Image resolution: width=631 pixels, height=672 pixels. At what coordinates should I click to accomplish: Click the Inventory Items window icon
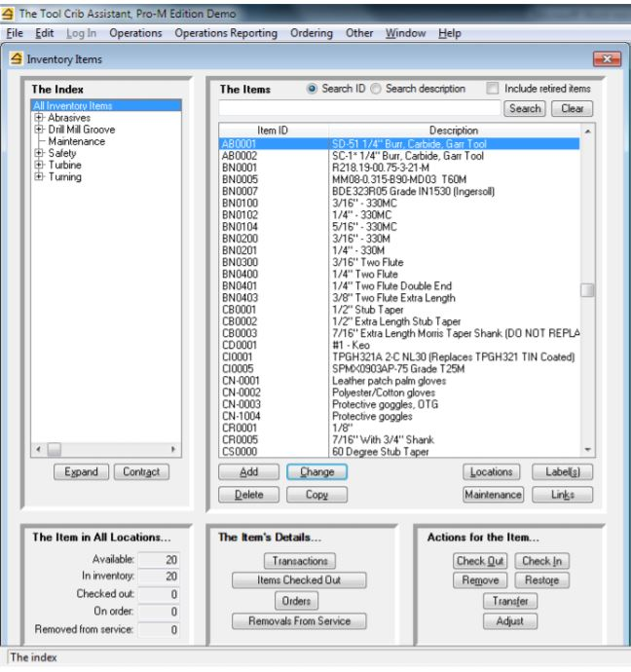pos(17,58)
